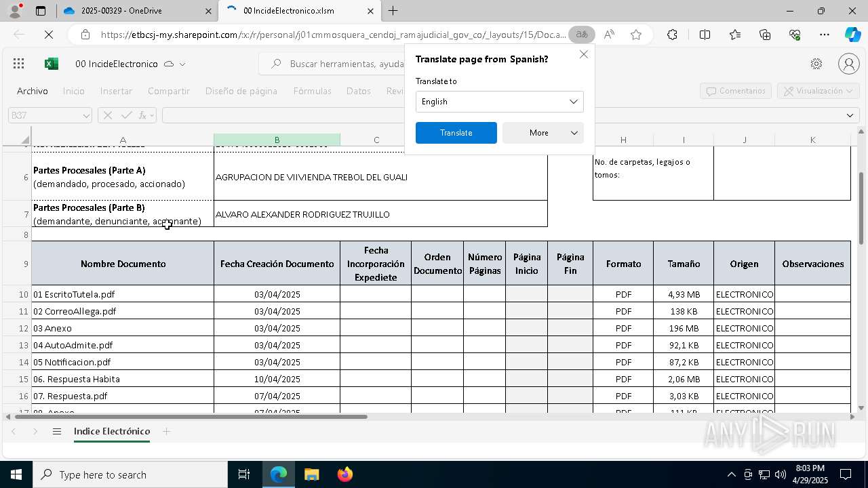Viewport: 868px width, 488px height.
Task: Select cell with 01 EscritoTutela.pdf
Action: (x=123, y=294)
